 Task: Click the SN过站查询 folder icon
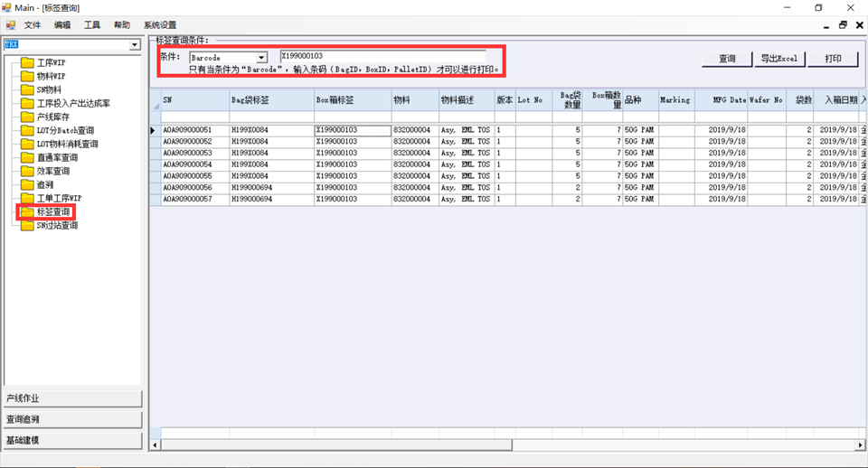point(27,226)
